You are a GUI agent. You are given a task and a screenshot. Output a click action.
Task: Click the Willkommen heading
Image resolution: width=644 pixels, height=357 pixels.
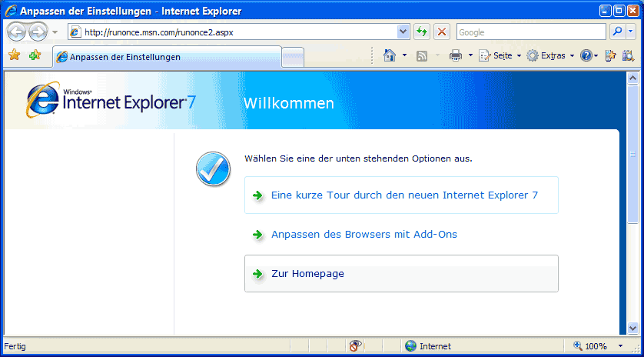pos(289,103)
